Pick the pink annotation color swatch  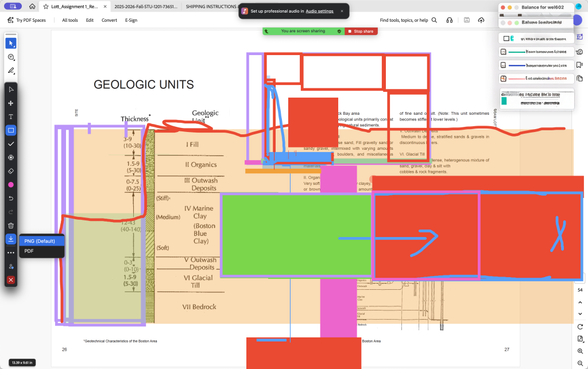point(11,185)
